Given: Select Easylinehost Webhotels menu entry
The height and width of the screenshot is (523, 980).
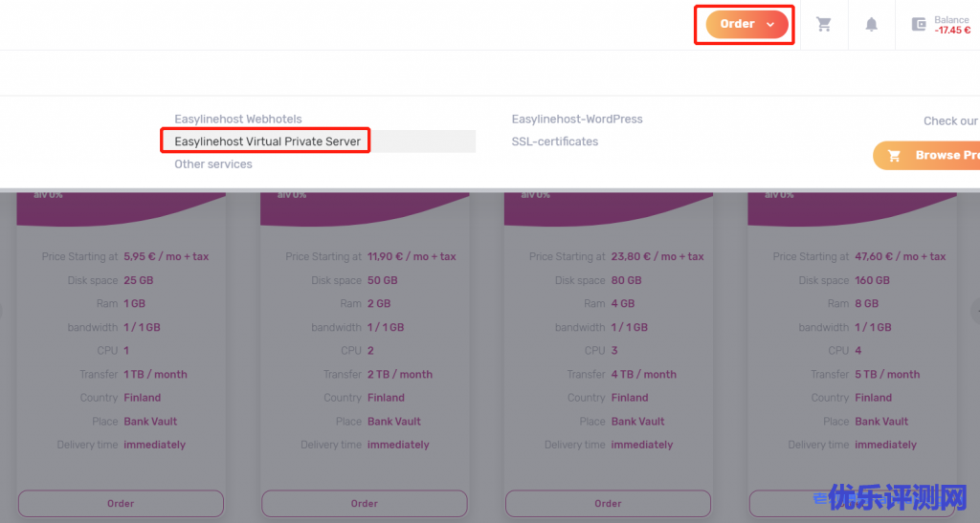Looking at the screenshot, I should (x=238, y=120).
